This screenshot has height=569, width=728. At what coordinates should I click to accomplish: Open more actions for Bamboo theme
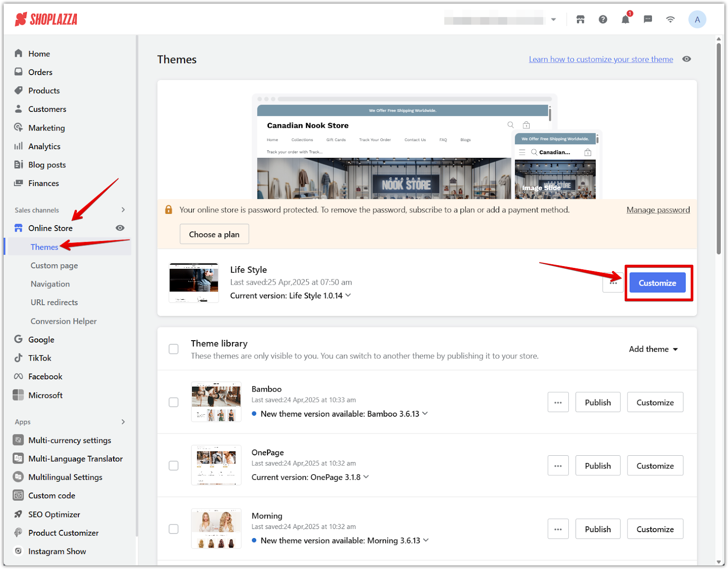pos(558,402)
